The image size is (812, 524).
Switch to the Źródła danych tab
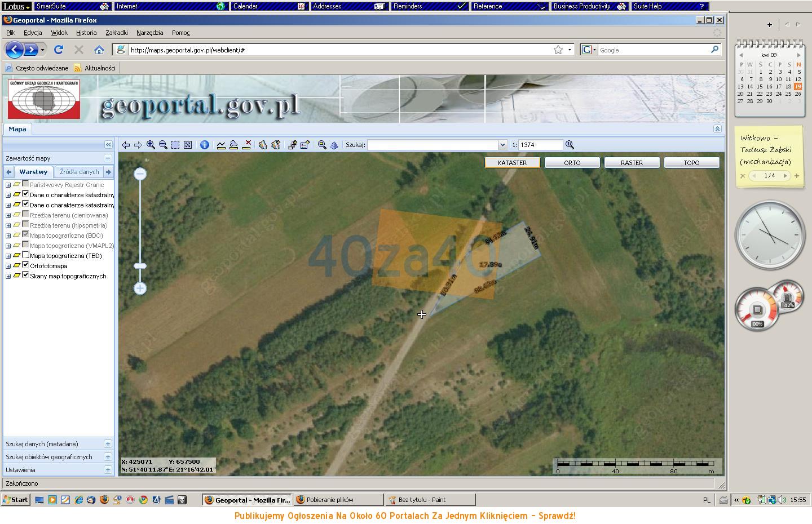[80, 172]
